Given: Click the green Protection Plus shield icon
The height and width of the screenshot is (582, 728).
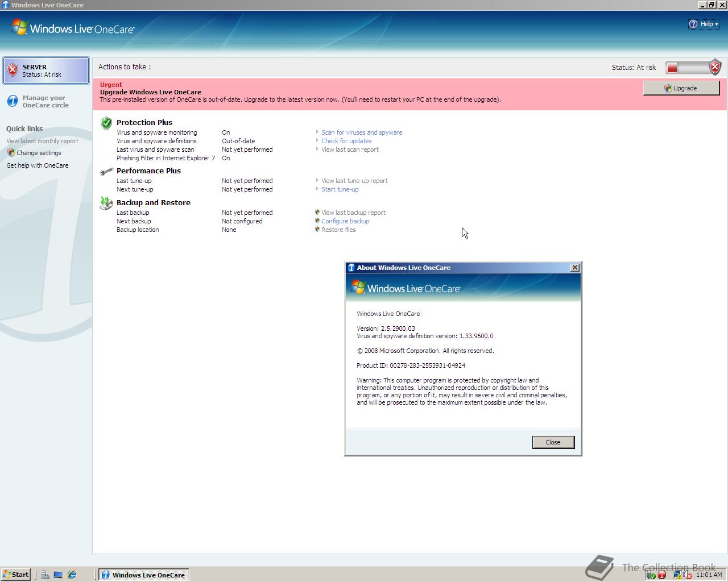Looking at the screenshot, I should pos(106,123).
